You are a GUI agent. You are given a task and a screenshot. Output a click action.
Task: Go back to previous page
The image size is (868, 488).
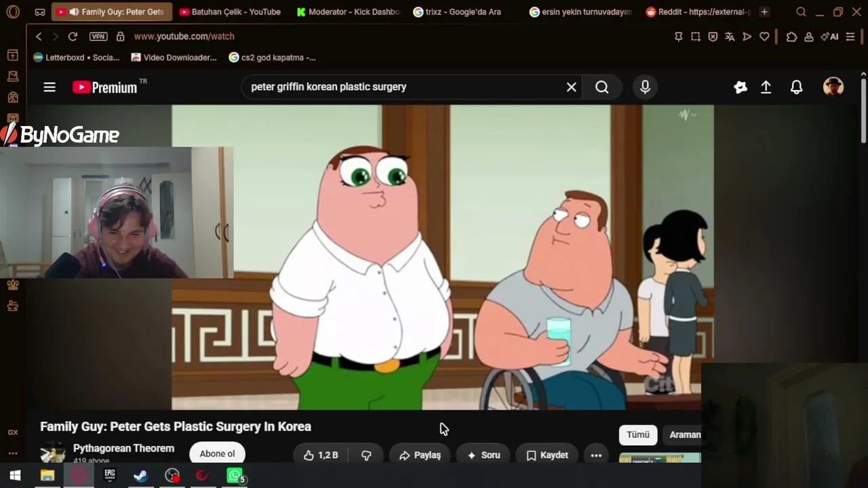[x=39, y=37]
